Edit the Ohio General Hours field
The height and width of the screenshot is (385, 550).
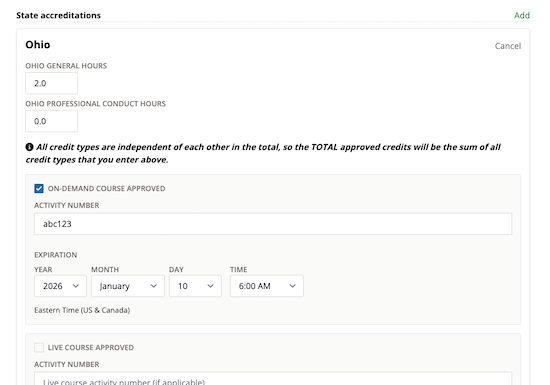pyautogui.click(x=52, y=83)
